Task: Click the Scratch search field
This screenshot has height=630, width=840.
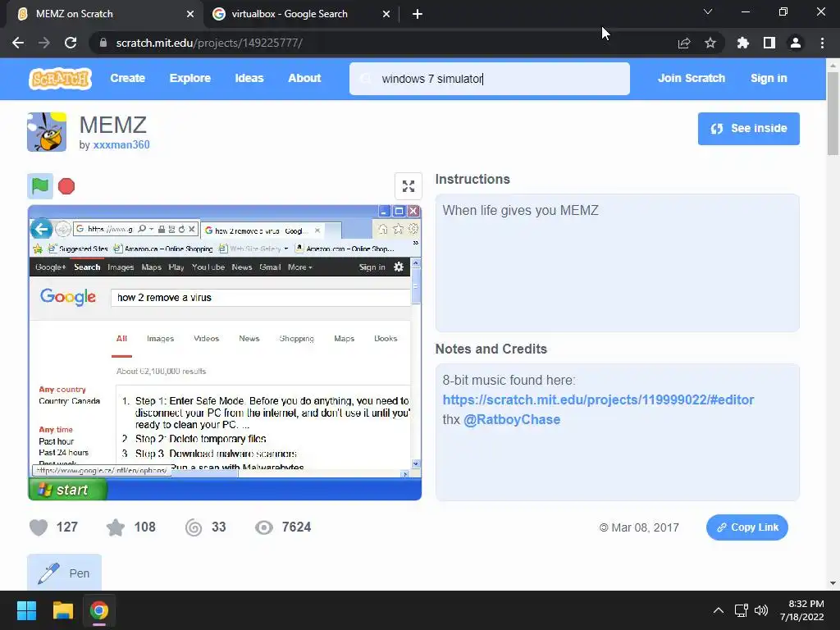Action: tap(490, 79)
